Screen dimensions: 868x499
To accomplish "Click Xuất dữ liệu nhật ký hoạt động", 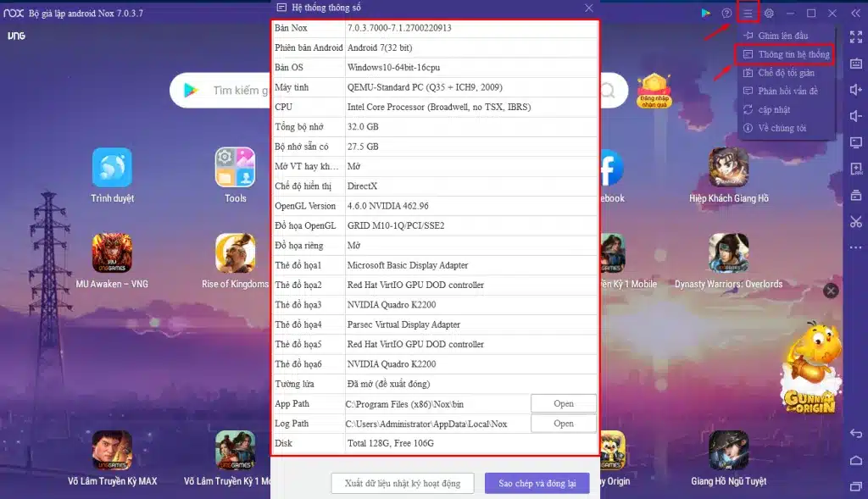I will tap(403, 483).
